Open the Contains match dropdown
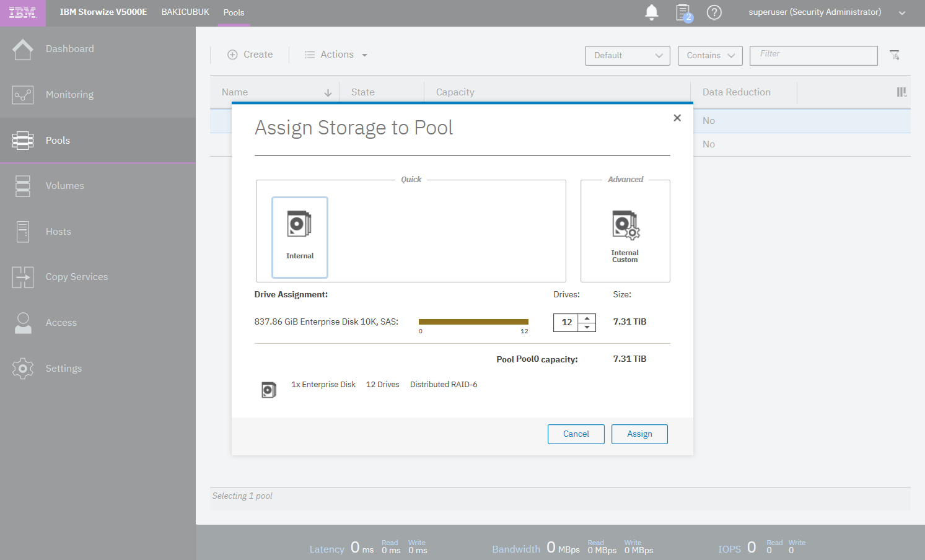925x560 pixels. click(x=710, y=55)
